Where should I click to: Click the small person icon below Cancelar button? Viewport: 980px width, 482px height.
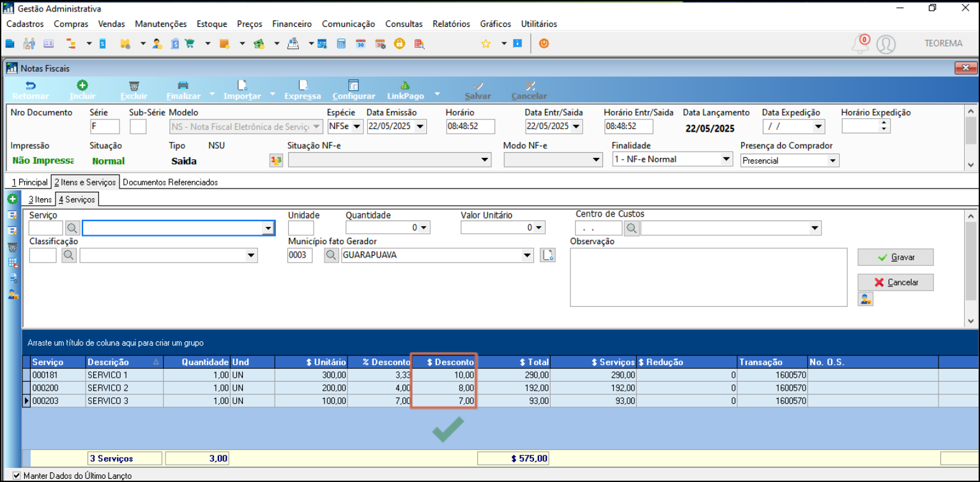[x=866, y=299]
